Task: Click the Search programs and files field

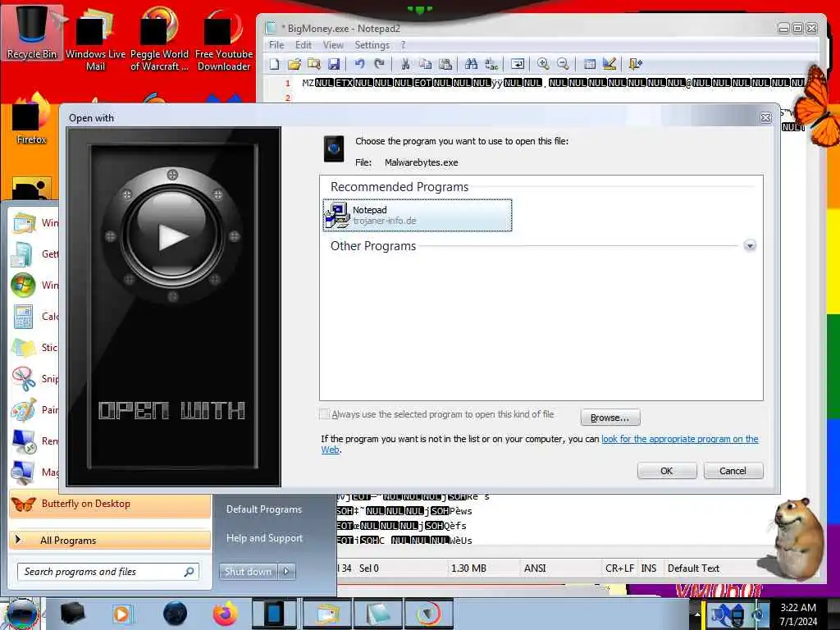Action: click(x=108, y=572)
